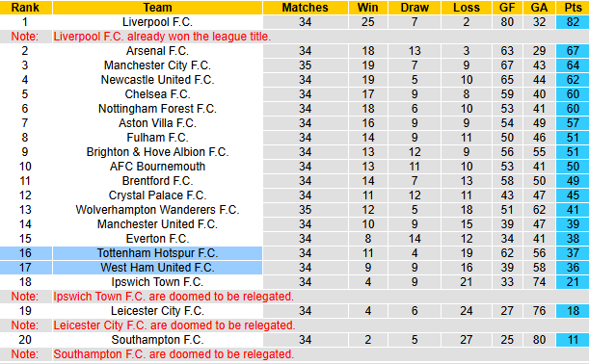
Task: Select the Liverpool F.C. team name
Action: pyautogui.click(x=157, y=22)
